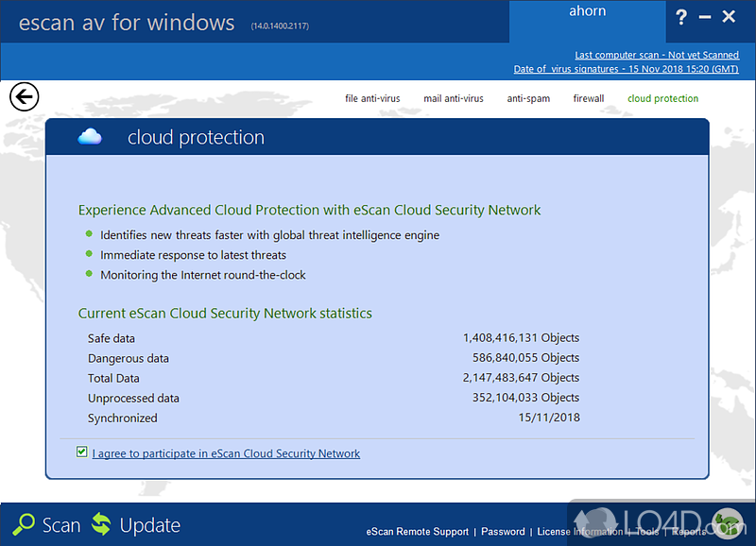Switch to the file anti-virus tab
The width and height of the screenshot is (756, 546).
tap(372, 98)
